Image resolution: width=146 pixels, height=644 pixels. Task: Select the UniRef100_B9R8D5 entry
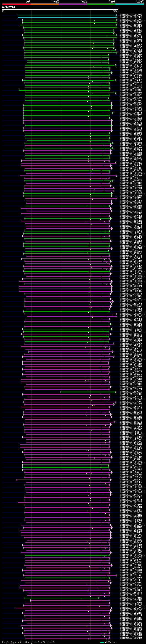pyautogui.click(x=131, y=25)
